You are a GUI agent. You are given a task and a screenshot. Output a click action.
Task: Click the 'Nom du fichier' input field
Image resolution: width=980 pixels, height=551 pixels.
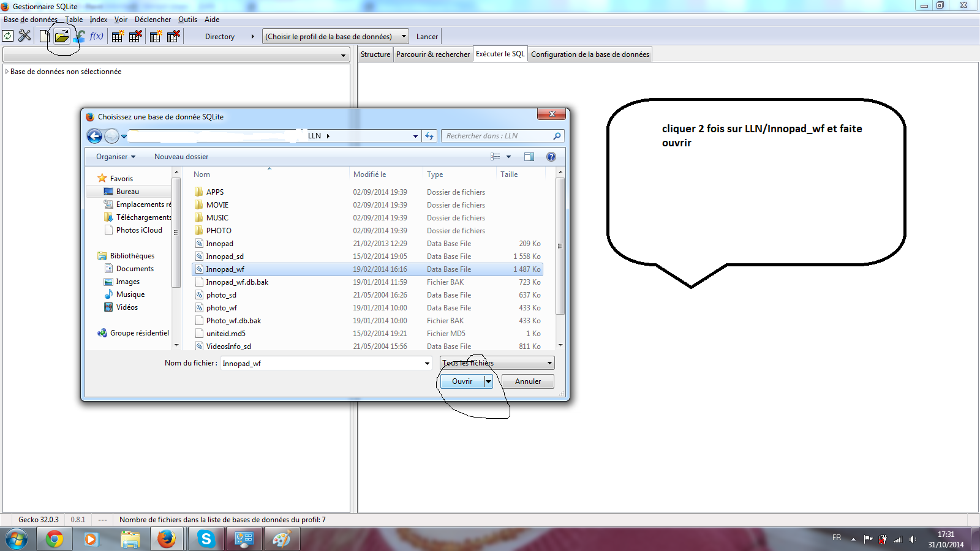[322, 364]
